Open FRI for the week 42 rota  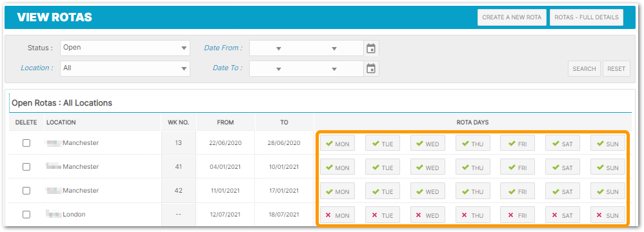click(518, 191)
